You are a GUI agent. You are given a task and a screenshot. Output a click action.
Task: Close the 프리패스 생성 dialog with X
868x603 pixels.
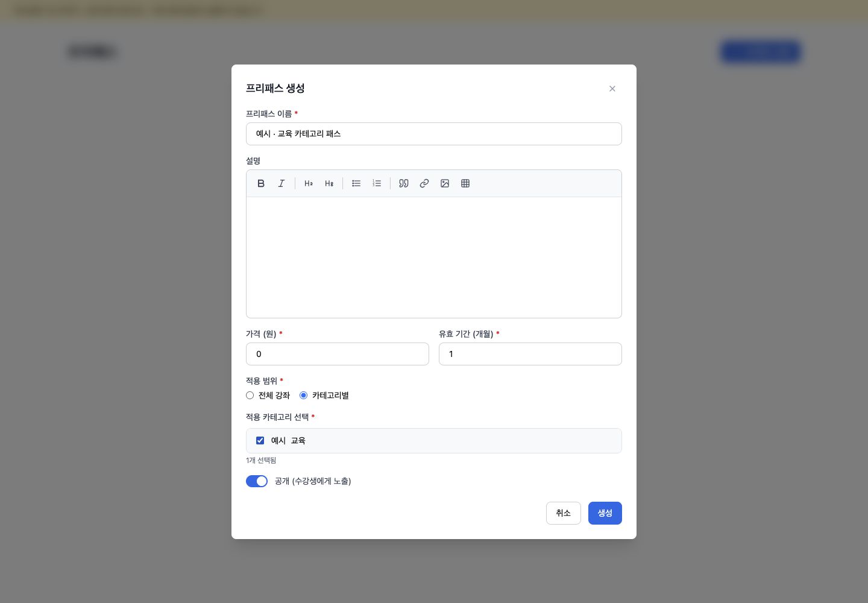612,89
